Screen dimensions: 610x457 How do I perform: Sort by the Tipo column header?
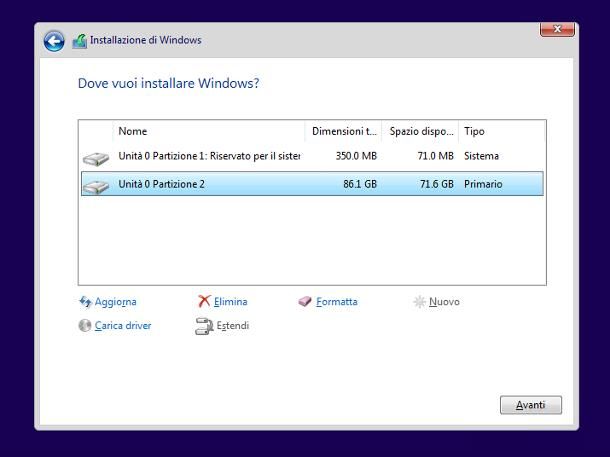502,131
